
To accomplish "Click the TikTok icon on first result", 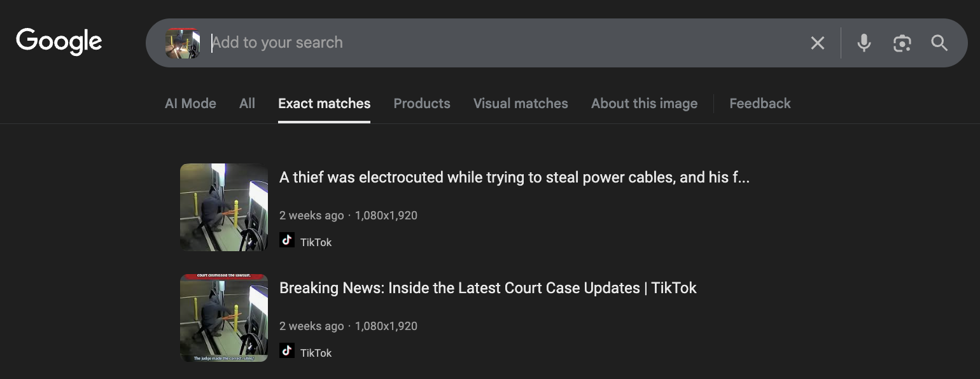I will tap(287, 240).
